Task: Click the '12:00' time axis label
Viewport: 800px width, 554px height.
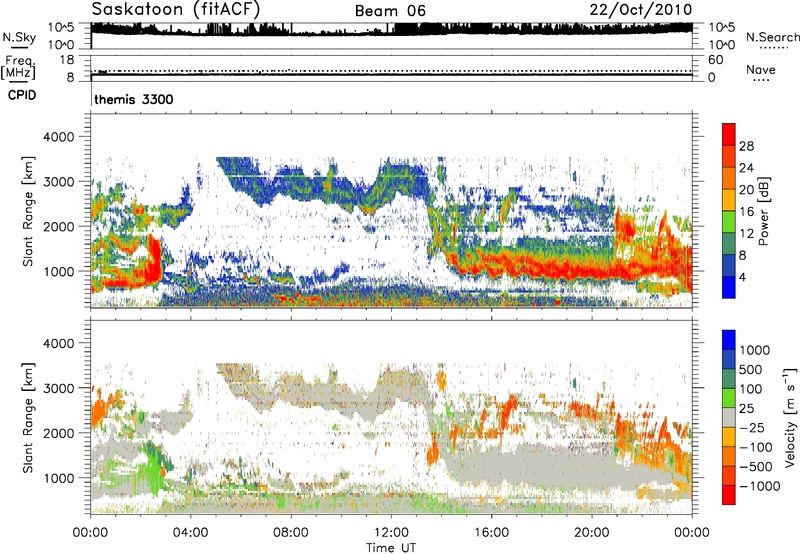Action: point(391,533)
